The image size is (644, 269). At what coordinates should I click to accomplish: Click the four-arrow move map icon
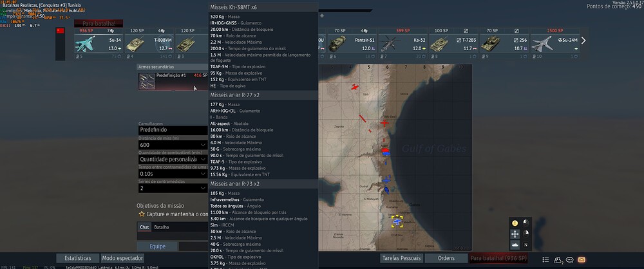[x=515, y=234]
